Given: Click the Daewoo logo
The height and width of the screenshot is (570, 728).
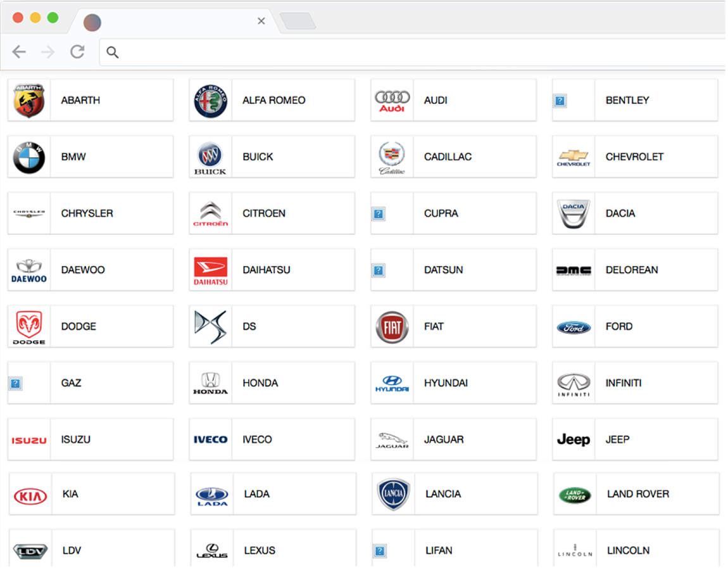Looking at the screenshot, I should (28, 271).
